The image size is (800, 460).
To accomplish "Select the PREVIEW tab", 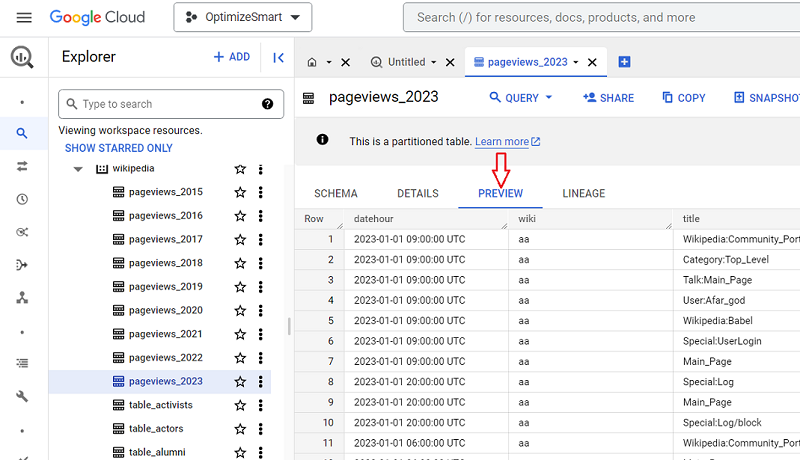I will [501, 193].
